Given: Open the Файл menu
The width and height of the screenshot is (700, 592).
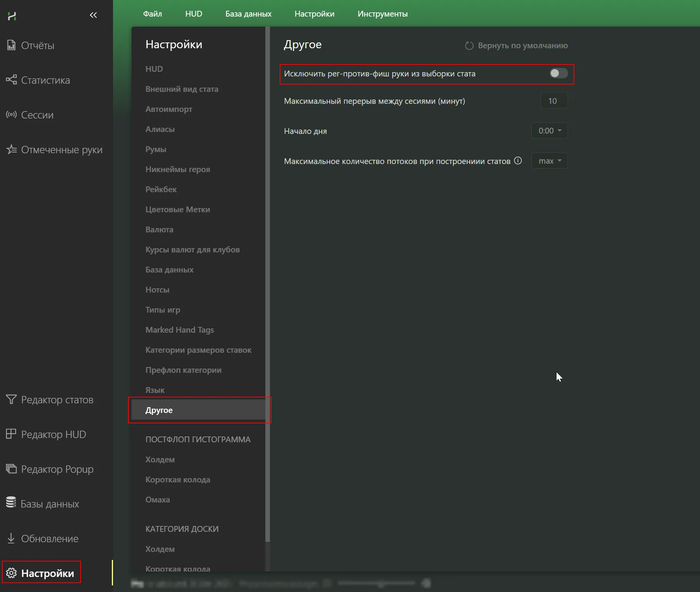Looking at the screenshot, I should [x=152, y=14].
